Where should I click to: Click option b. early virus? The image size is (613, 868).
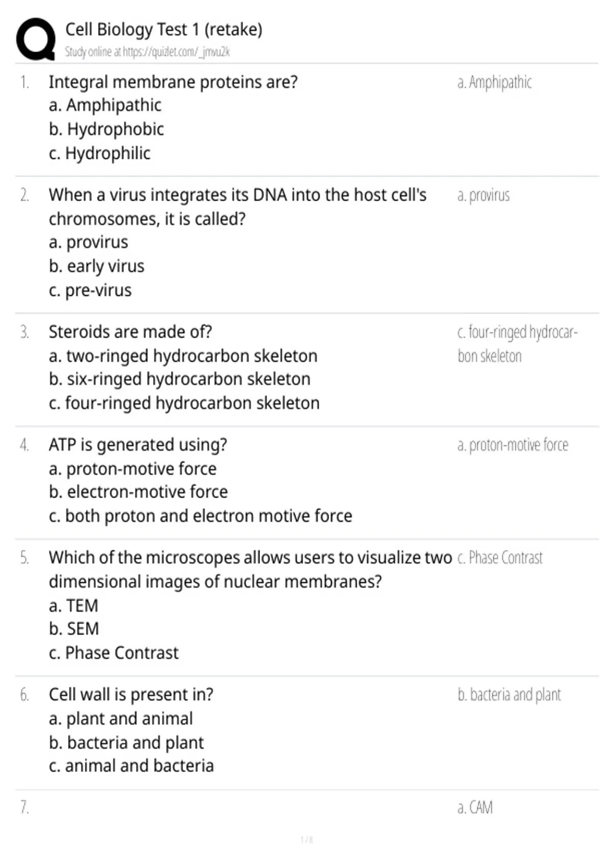97,266
